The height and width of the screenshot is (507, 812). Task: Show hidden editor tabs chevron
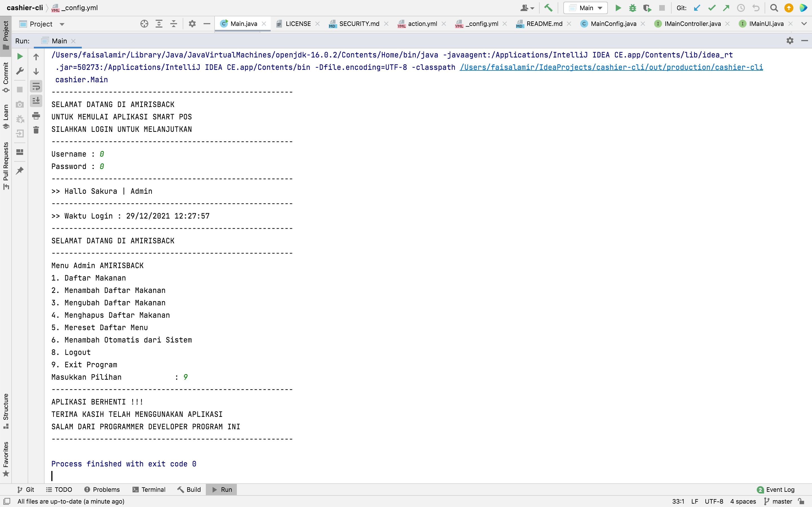804,24
